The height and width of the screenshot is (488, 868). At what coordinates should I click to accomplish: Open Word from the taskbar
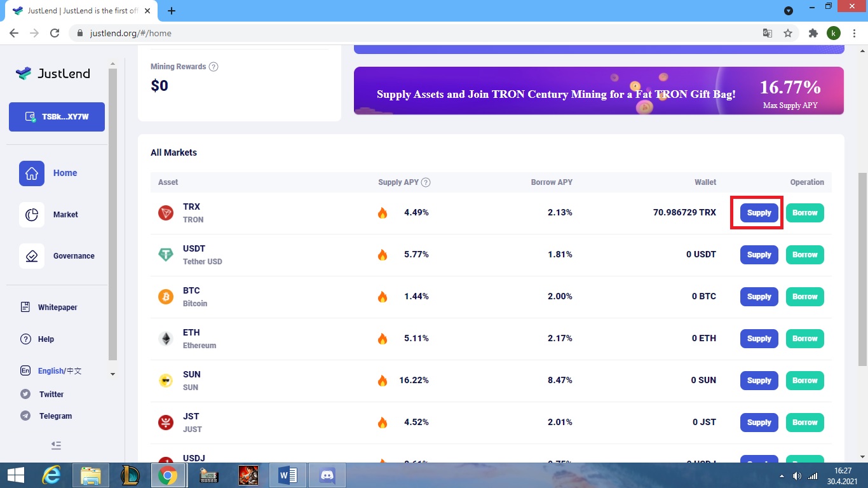point(288,475)
